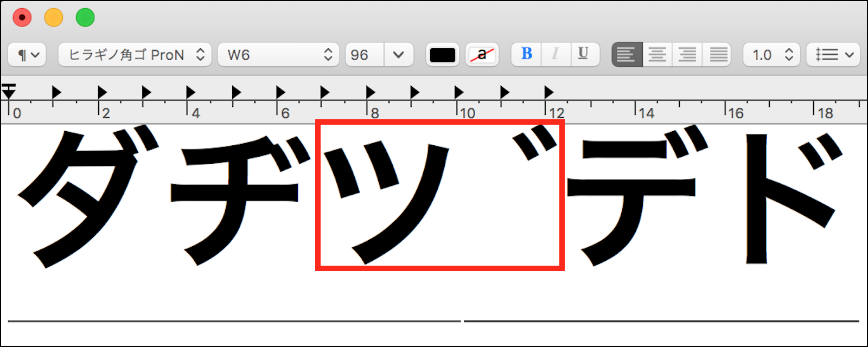Open the black text color swatch
This screenshot has height=347, width=868.
coord(442,55)
